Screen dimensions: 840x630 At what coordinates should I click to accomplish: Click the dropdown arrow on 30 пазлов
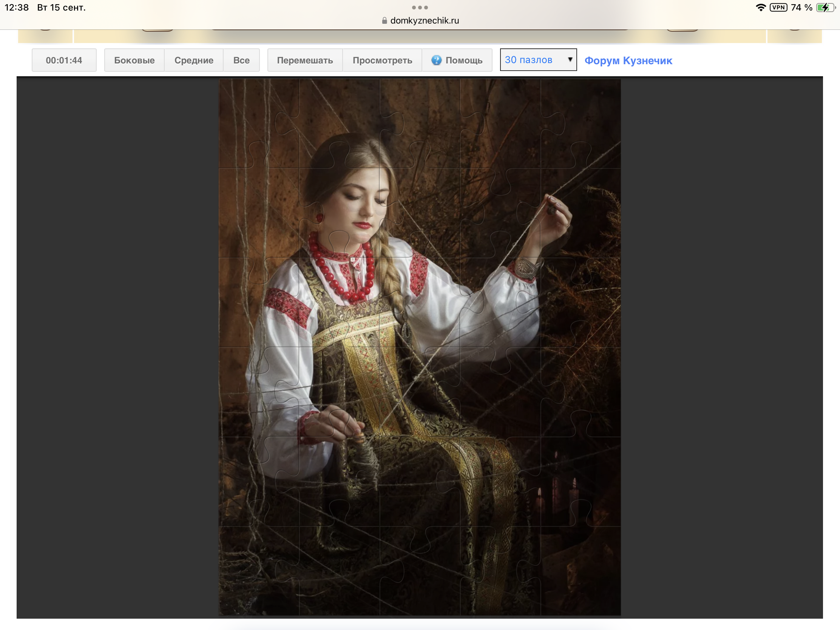[x=570, y=60]
